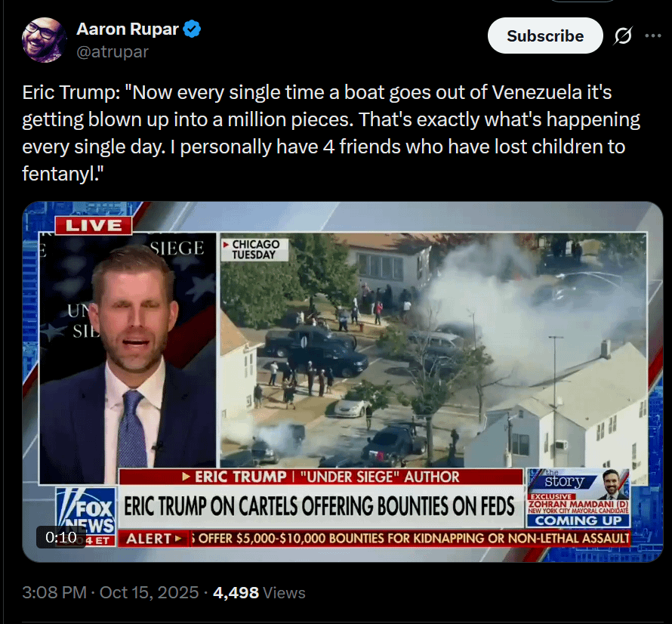The width and height of the screenshot is (672, 624).
Task: Open the three-dots more options menu
Action: (652, 36)
